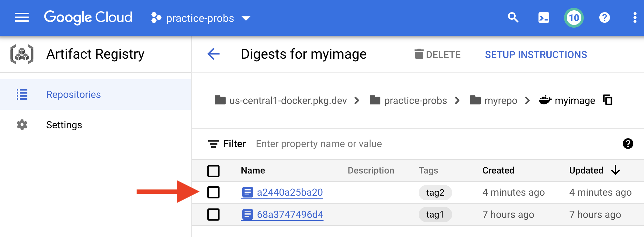Click the Artifact Registry title

point(95,54)
